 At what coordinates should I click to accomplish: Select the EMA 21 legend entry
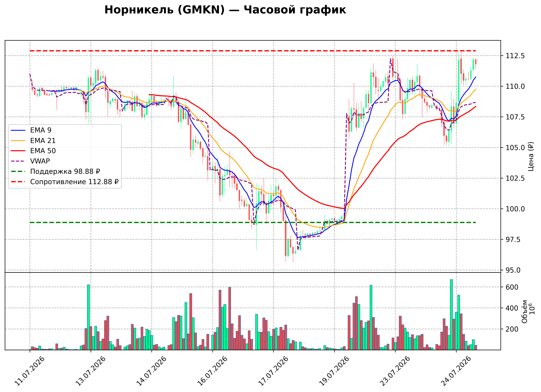33,141
